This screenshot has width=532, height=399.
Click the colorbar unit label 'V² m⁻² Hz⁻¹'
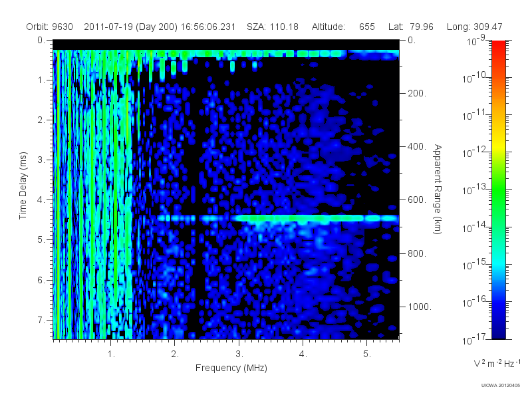coord(497,363)
